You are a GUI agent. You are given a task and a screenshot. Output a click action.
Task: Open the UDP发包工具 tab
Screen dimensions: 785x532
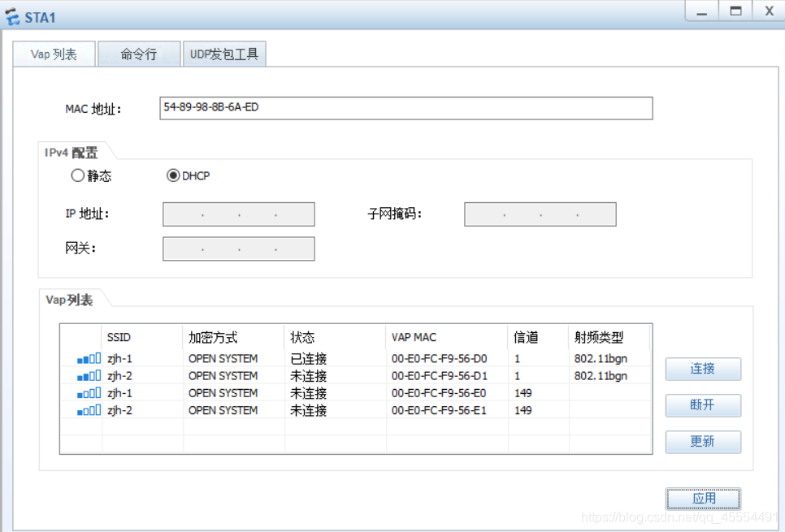click(x=223, y=54)
